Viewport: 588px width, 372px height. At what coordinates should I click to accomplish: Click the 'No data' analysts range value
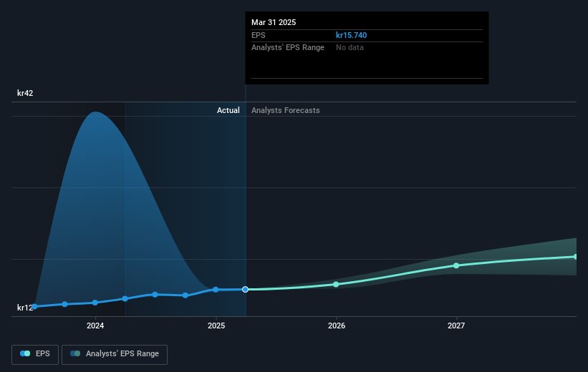point(350,48)
